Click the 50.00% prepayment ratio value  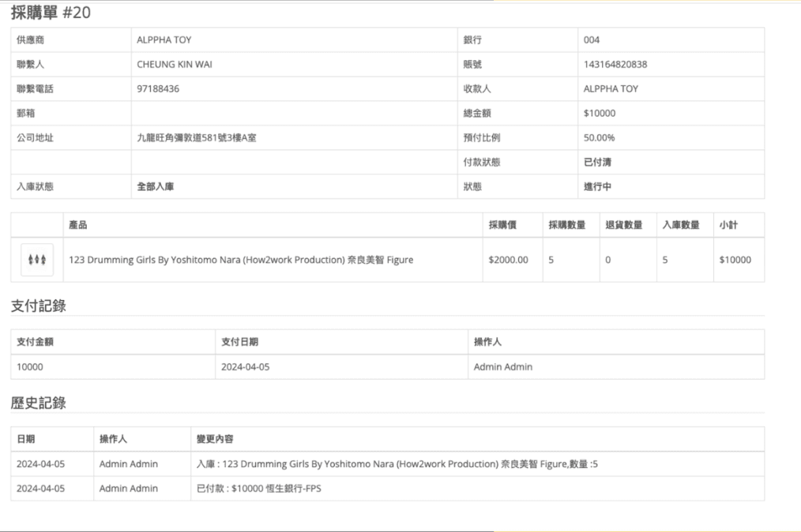(600, 138)
